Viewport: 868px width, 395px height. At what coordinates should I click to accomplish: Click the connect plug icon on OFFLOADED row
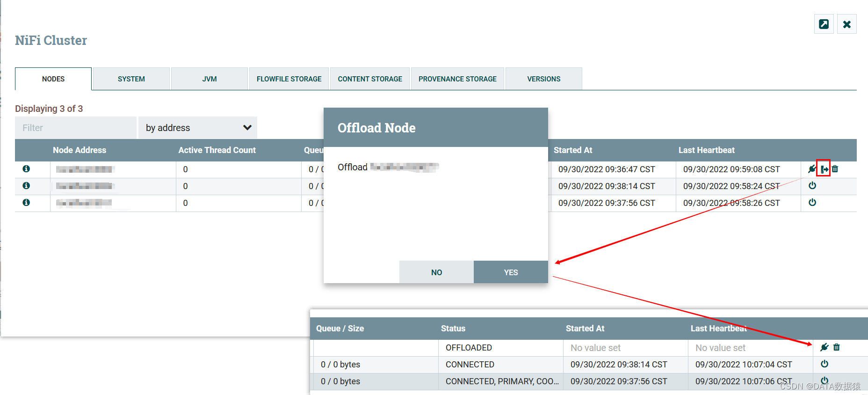pos(825,347)
